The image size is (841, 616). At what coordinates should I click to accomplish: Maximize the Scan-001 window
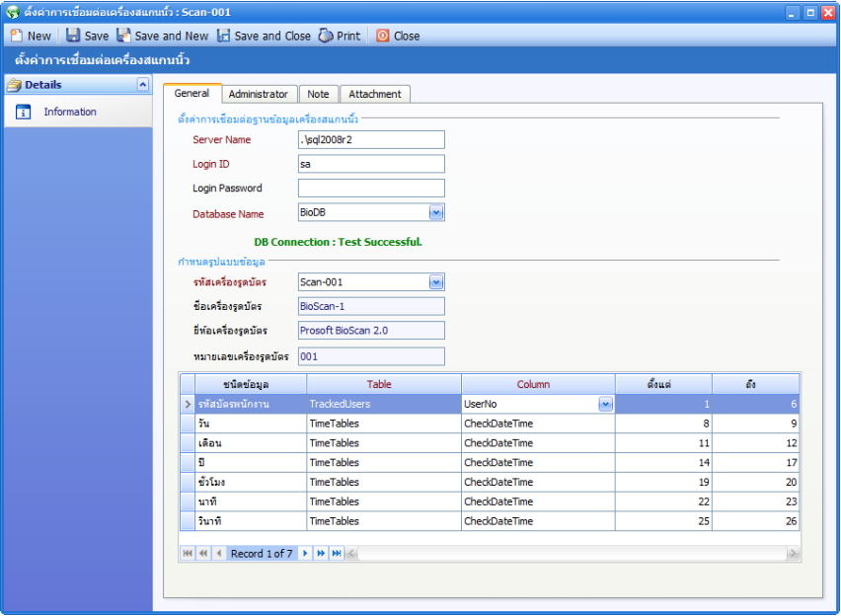point(810,13)
